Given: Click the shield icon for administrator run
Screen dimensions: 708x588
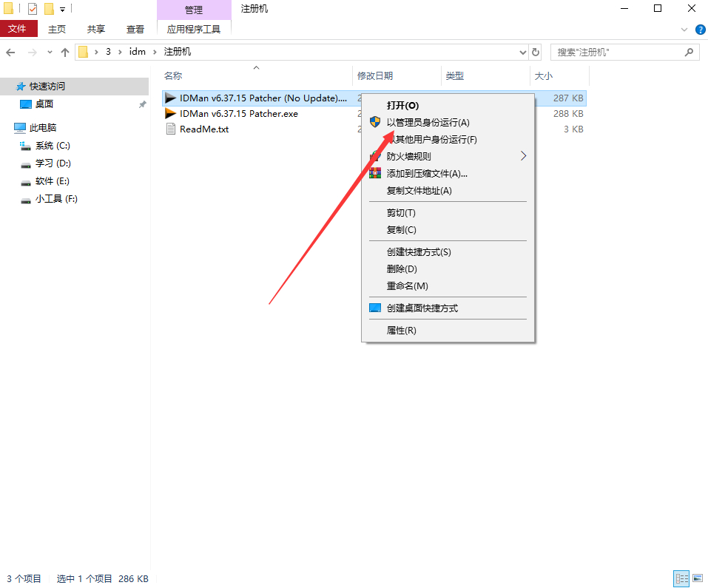Looking at the screenshot, I should [x=375, y=122].
